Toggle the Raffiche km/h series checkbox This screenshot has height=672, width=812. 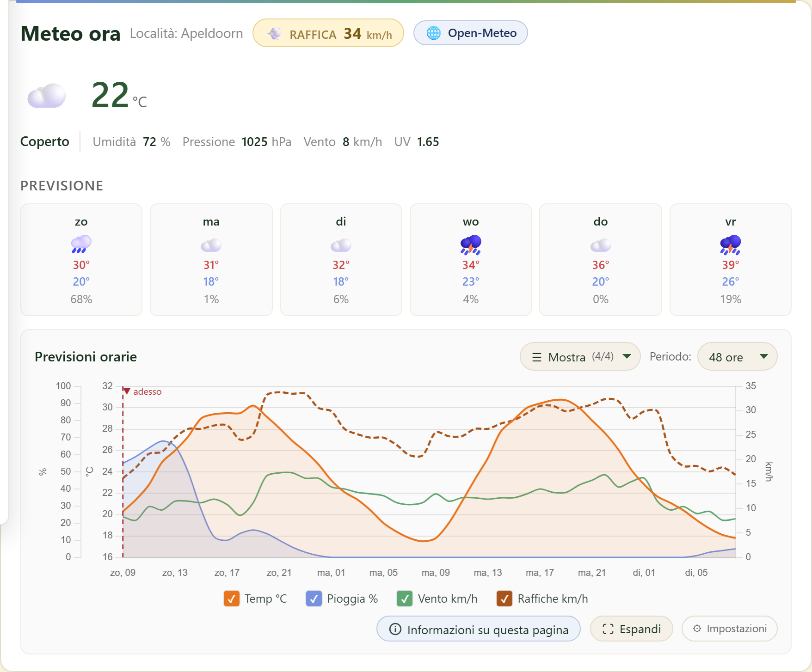(x=504, y=599)
